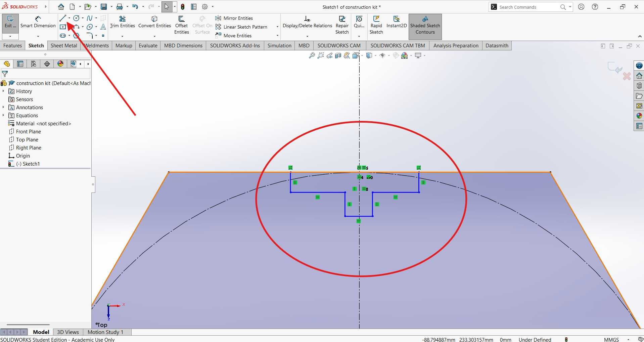This screenshot has width=644, height=342.
Task: Open the PropertyManager tab icon
Action: click(x=20, y=64)
